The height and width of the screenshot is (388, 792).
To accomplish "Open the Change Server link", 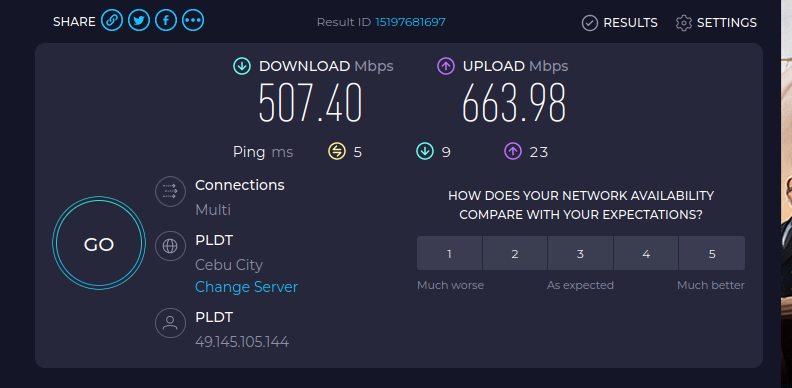I will (x=246, y=287).
